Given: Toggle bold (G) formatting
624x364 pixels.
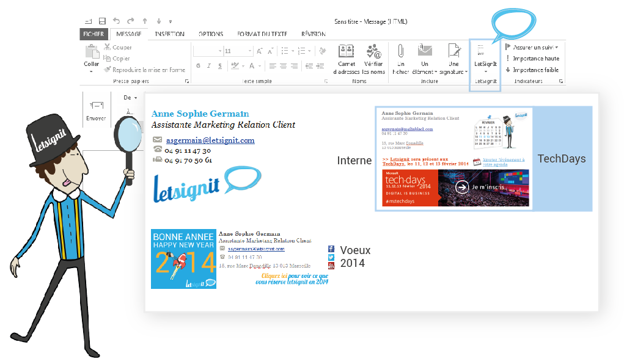Looking at the screenshot, I should click(199, 66).
